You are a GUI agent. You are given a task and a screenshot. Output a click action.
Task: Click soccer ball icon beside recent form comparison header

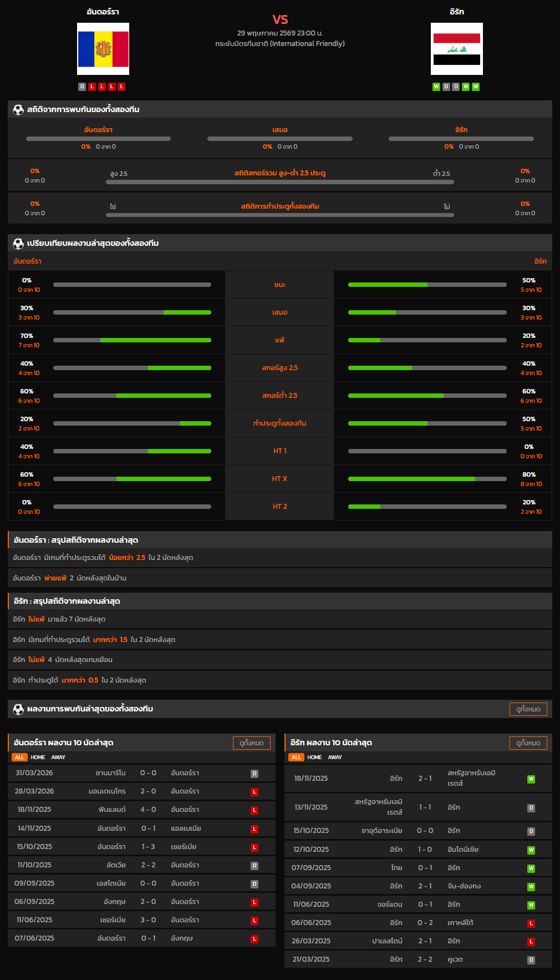pyautogui.click(x=18, y=243)
